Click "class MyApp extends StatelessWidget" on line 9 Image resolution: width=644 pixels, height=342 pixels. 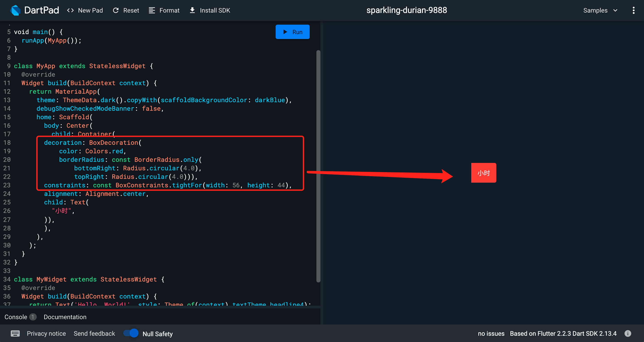(x=80, y=66)
